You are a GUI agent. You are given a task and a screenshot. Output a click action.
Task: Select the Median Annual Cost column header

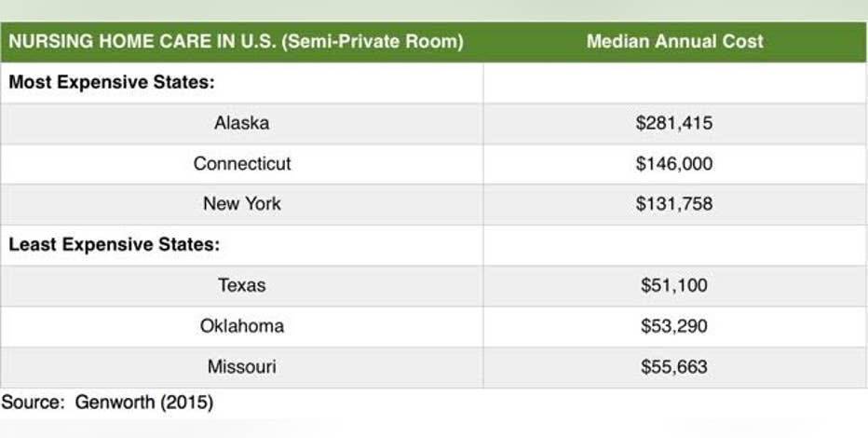(x=675, y=42)
